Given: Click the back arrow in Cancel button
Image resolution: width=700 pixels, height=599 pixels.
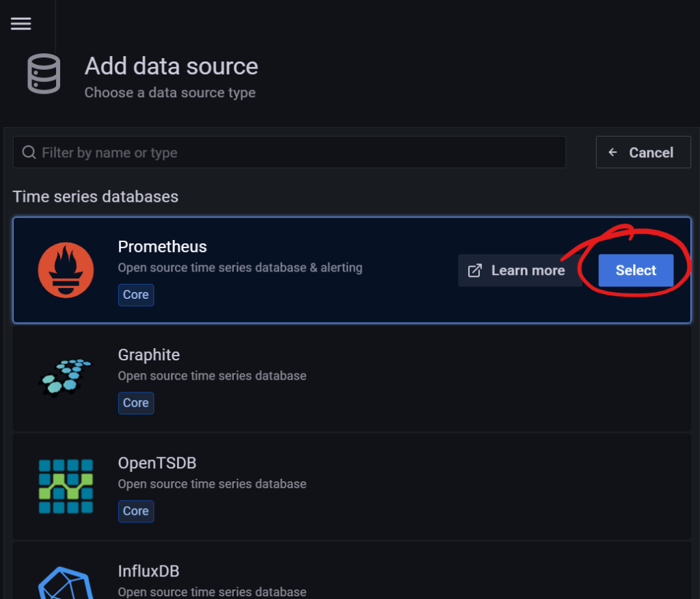Looking at the screenshot, I should pos(613,152).
